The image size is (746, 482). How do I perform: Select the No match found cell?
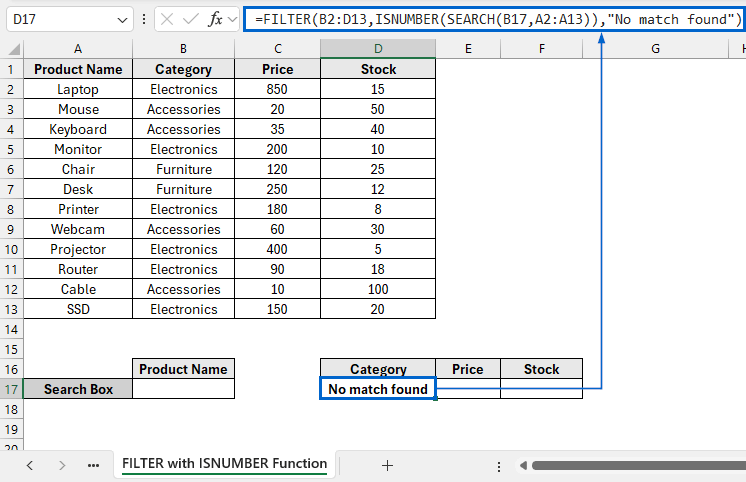pyautogui.click(x=378, y=389)
